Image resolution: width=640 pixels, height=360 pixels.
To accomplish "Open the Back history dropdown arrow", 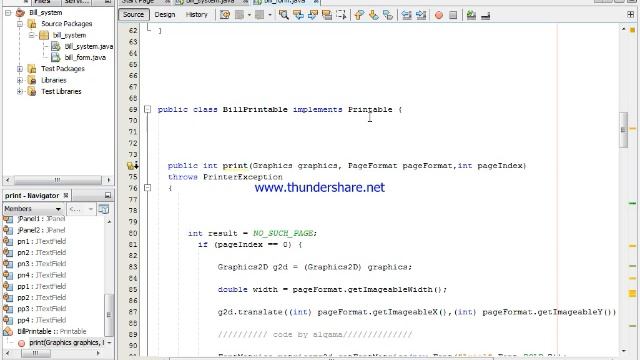I will (249, 15).
